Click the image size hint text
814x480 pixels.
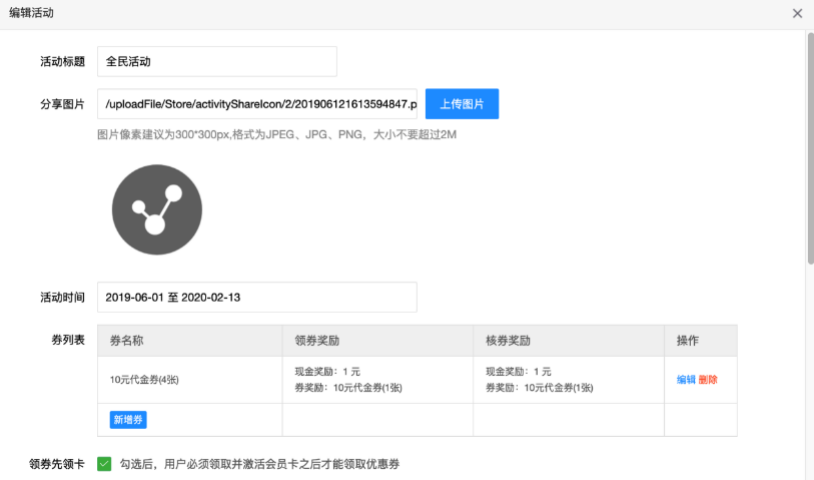click(x=277, y=135)
